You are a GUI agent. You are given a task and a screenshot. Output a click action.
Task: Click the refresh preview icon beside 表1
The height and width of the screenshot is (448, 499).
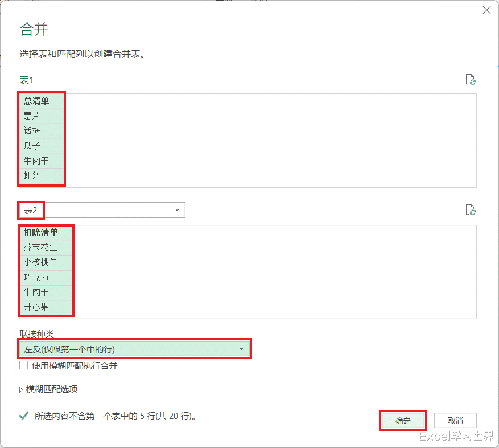click(471, 80)
